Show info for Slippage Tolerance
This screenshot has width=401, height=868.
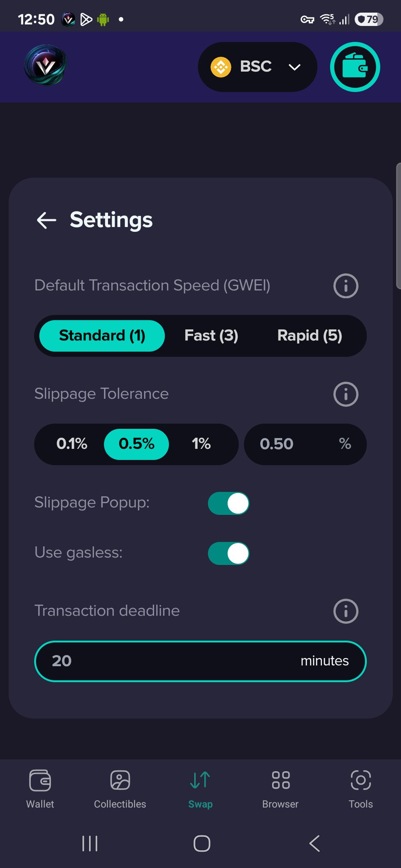[346, 394]
